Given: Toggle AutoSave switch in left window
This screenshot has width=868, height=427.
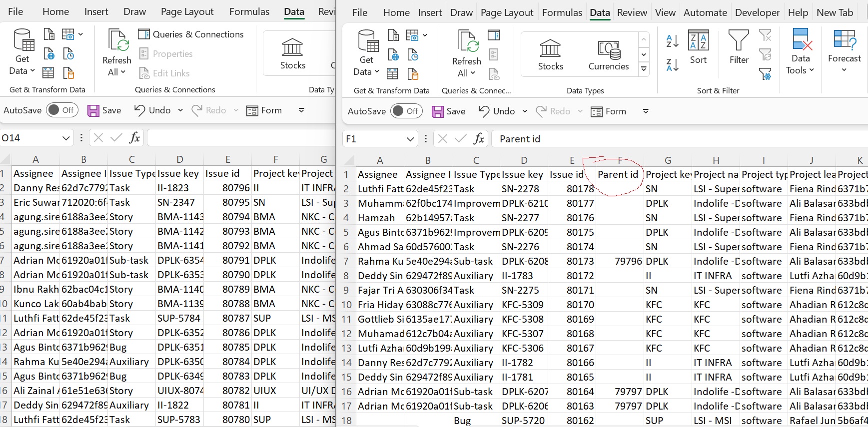Looking at the screenshot, I should 62,110.
